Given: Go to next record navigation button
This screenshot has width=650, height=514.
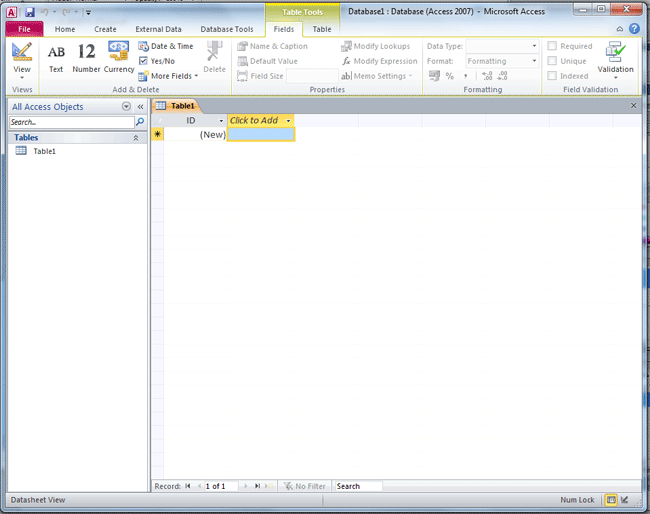Looking at the screenshot, I should tap(245, 486).
